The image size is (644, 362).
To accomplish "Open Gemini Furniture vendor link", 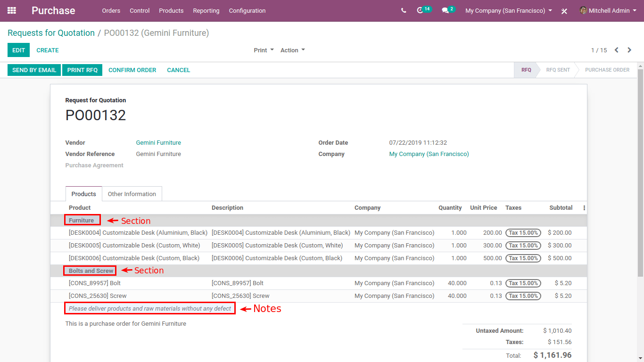I will pos(158,143).
